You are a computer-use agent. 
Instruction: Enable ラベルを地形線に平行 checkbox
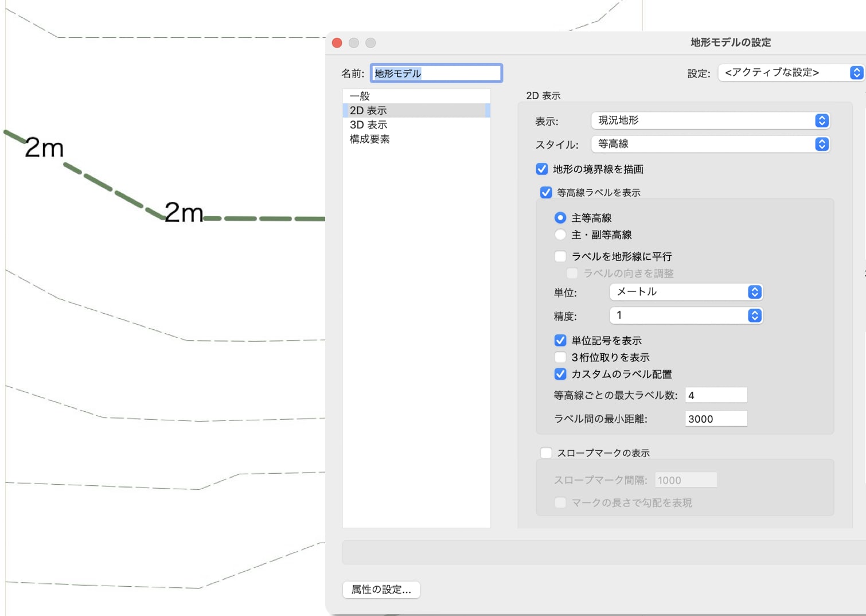click(560, 256)
